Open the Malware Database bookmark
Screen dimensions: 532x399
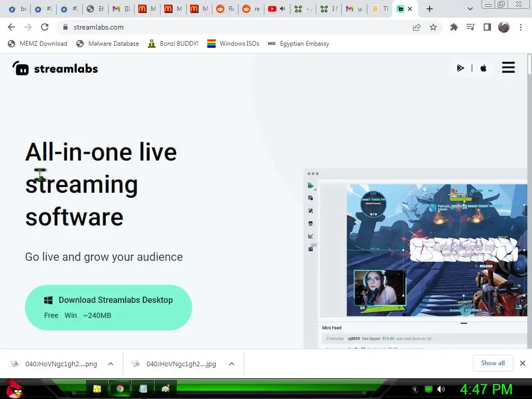[x=108, y=44]
